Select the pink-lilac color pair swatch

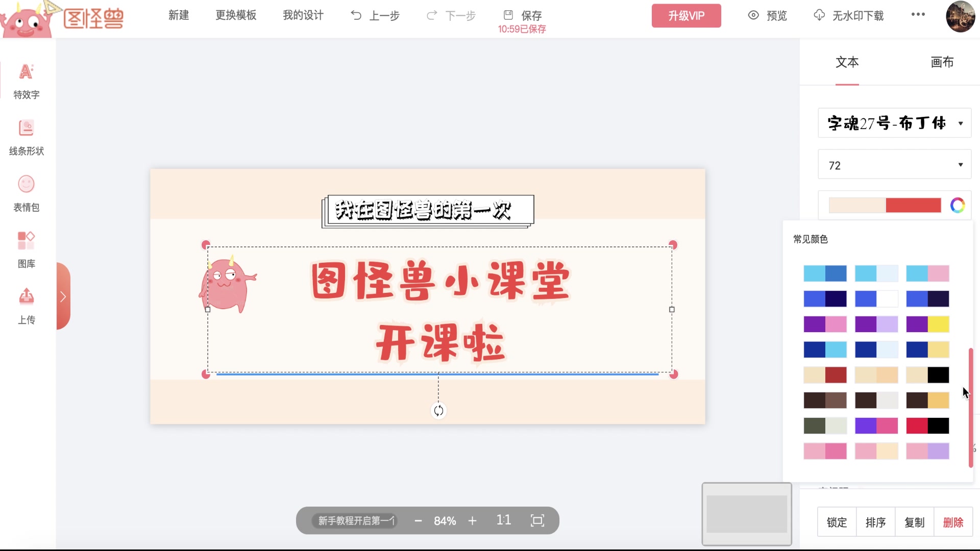tap(927, 451)
